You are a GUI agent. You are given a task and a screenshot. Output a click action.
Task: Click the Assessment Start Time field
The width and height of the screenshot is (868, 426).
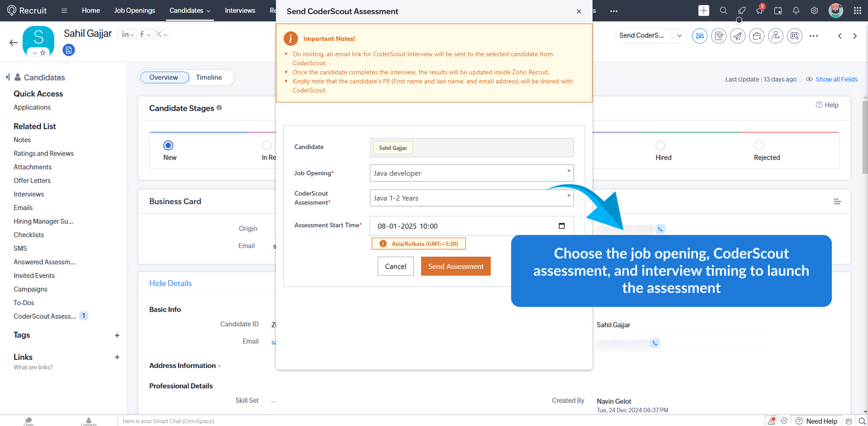461,226
